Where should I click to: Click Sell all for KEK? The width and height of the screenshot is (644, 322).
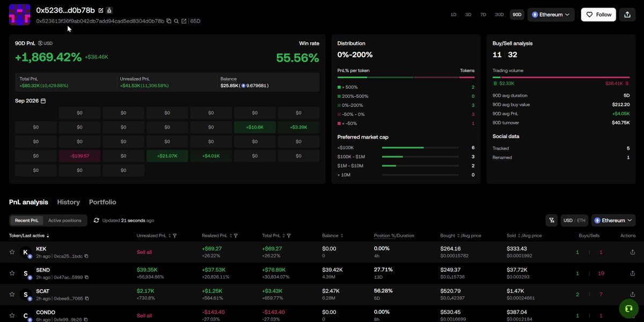click(144, 252)
